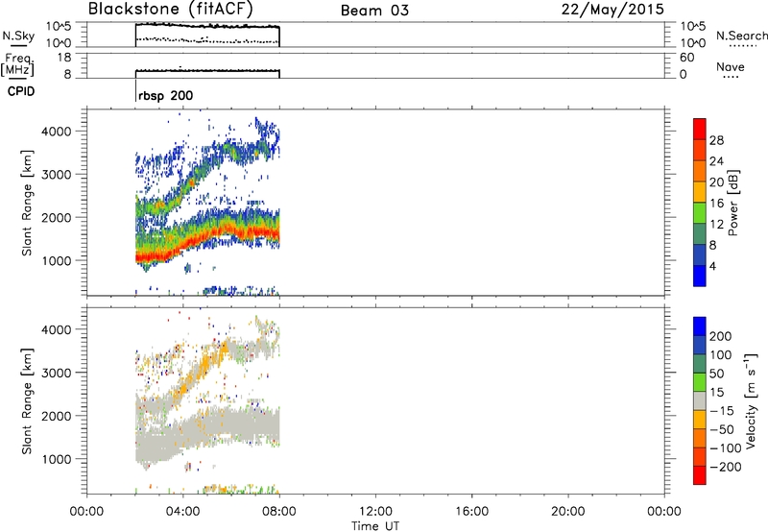This screenshot has width=768, height=532.
Task: Click the orange diagonal streak in velocity plot
Action: point(201,370)
